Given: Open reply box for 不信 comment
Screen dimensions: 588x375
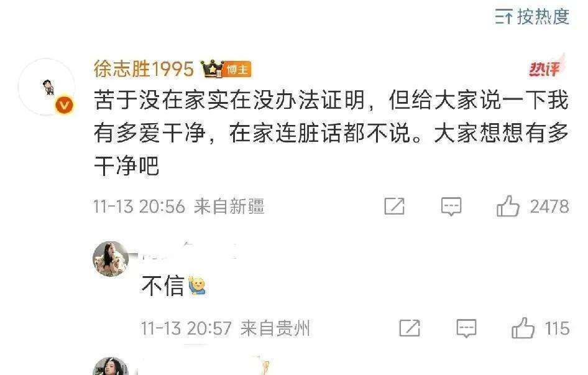Looking at the screenshot, I should tap(466, 328).
